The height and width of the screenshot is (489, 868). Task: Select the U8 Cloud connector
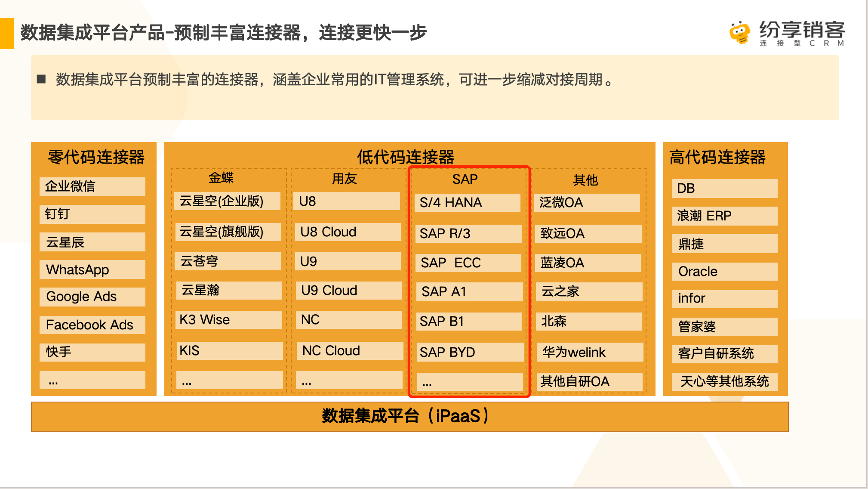[x=348, y=232]
